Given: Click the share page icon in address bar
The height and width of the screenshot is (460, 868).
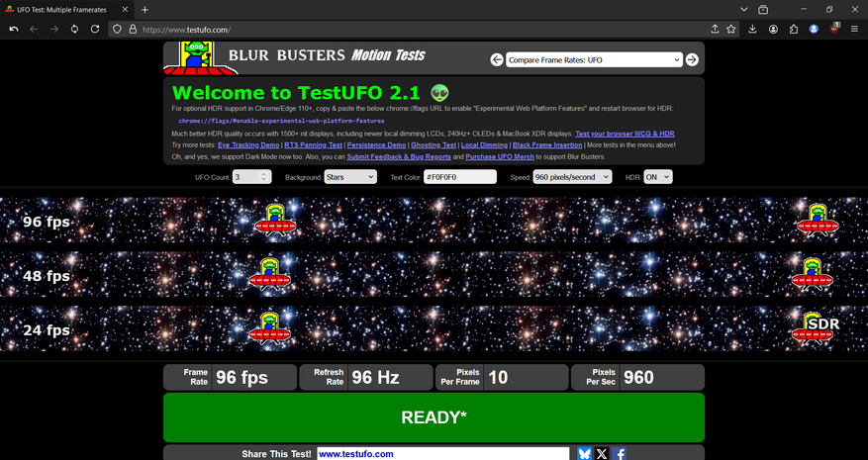Looking at the screenshot, I should 715,30.
